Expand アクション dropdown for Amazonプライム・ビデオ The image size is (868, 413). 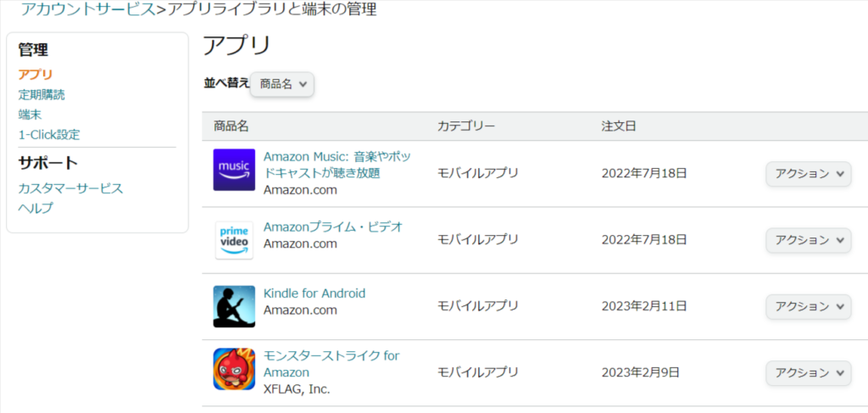click(x=808, y=240)
